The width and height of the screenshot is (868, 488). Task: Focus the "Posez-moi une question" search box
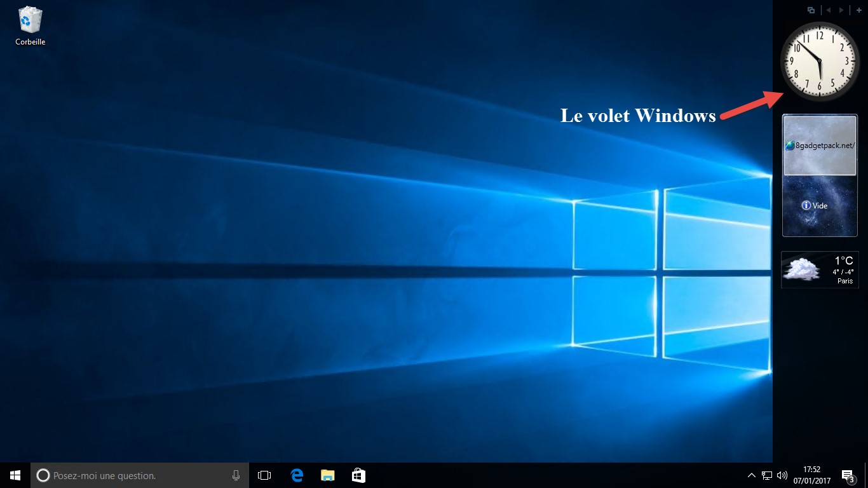click(140, 475)
